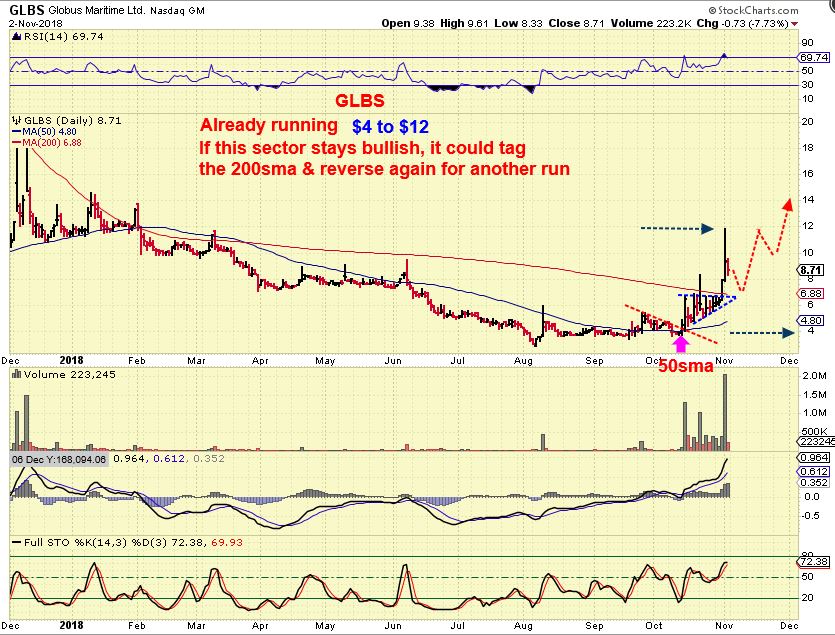Click the 223245 value tag on volume axis
835x635 pixels.
(x=816, y=442)
